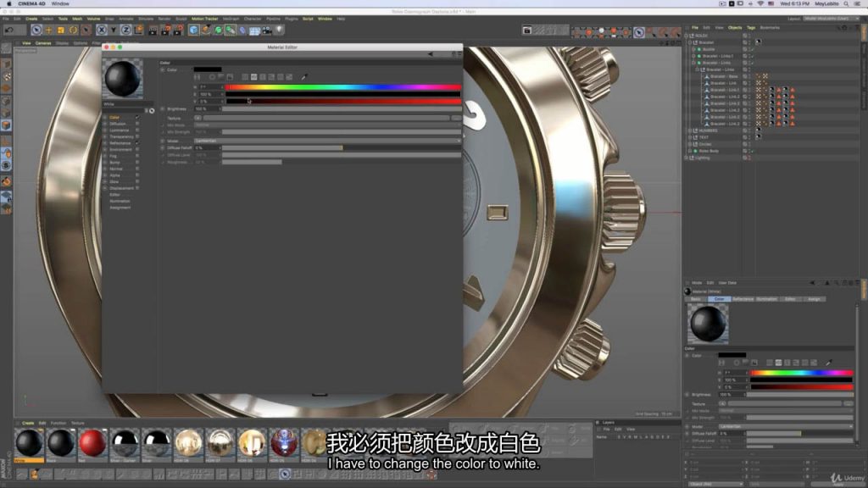The image size is (868, 488).
Task: Click the green Subdivision Surface generator icon
Action: click(218, 30)
